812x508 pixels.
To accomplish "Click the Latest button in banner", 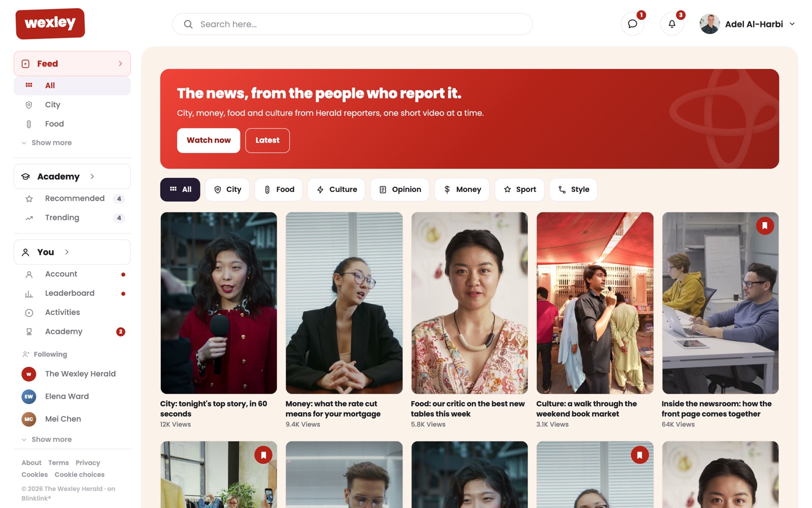I will 267,140.
